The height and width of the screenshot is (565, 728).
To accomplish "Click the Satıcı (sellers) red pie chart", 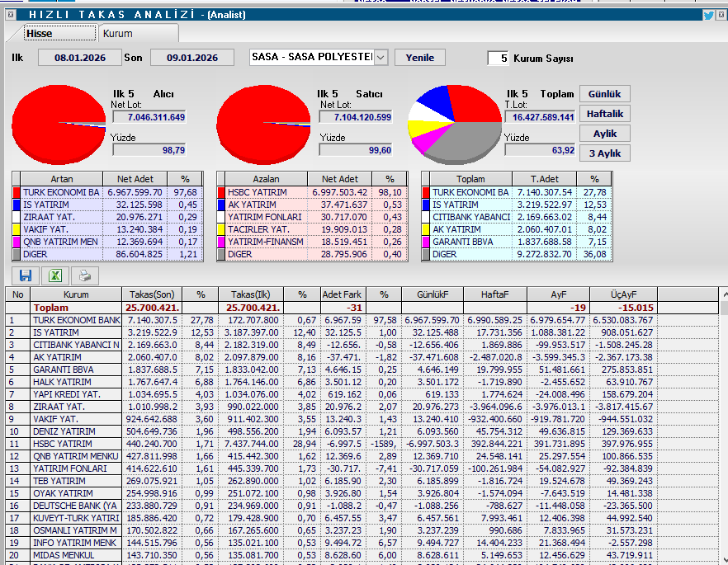I will (x=263, y=125).
